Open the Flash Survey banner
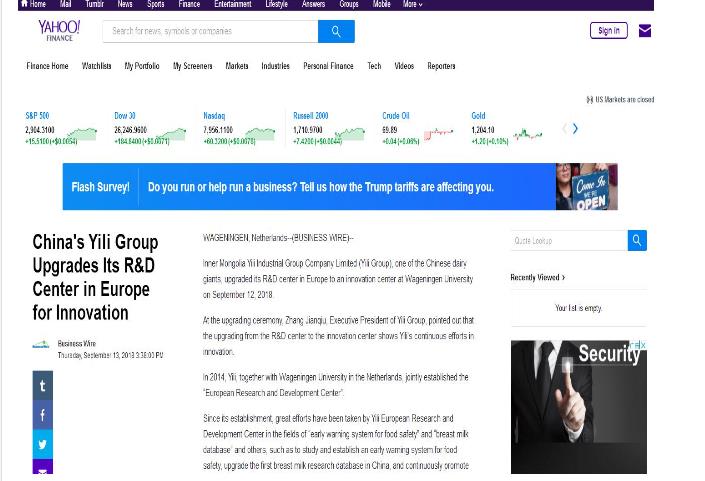The image size is (705, 481). click(339, 187)
